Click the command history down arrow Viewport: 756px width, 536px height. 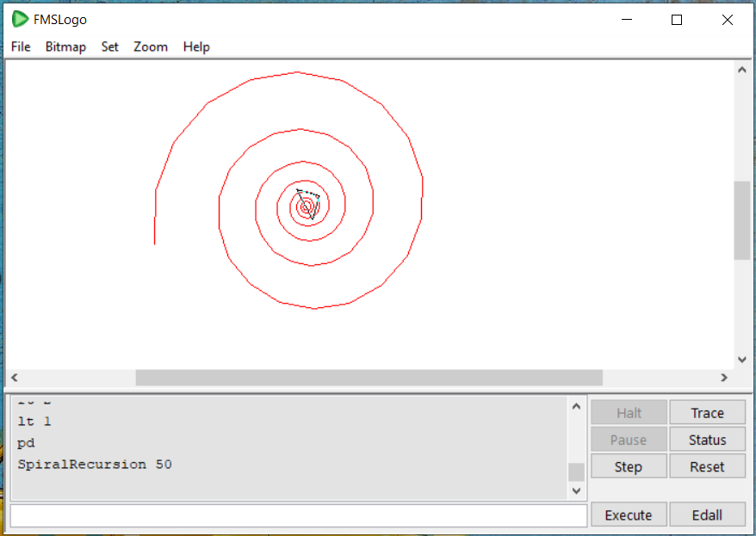(x=576, y=490)
